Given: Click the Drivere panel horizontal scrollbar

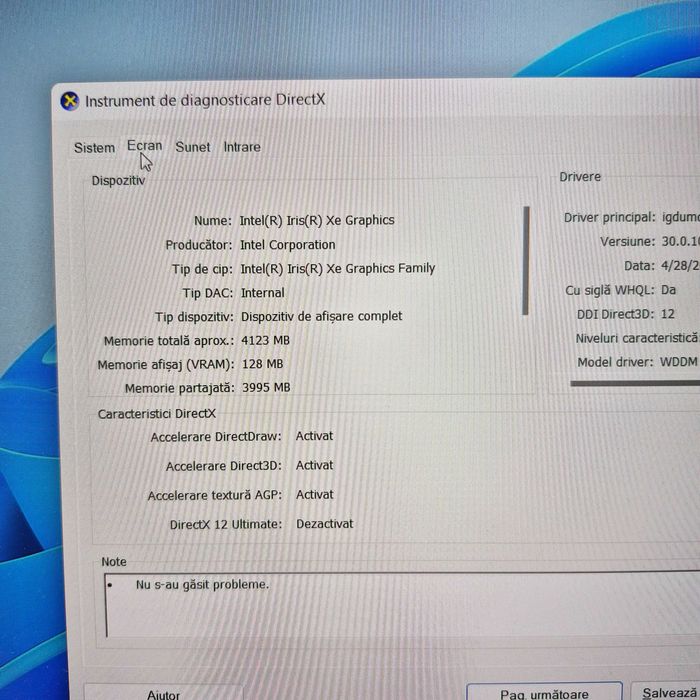Looking at the screenshot, I should [635, 383].
